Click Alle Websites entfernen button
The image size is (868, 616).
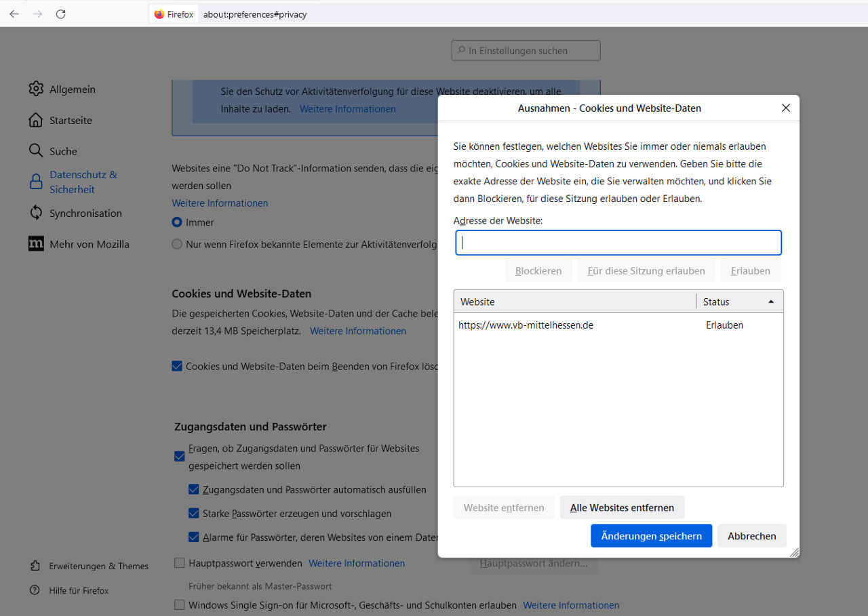click(x=622, y=508)
